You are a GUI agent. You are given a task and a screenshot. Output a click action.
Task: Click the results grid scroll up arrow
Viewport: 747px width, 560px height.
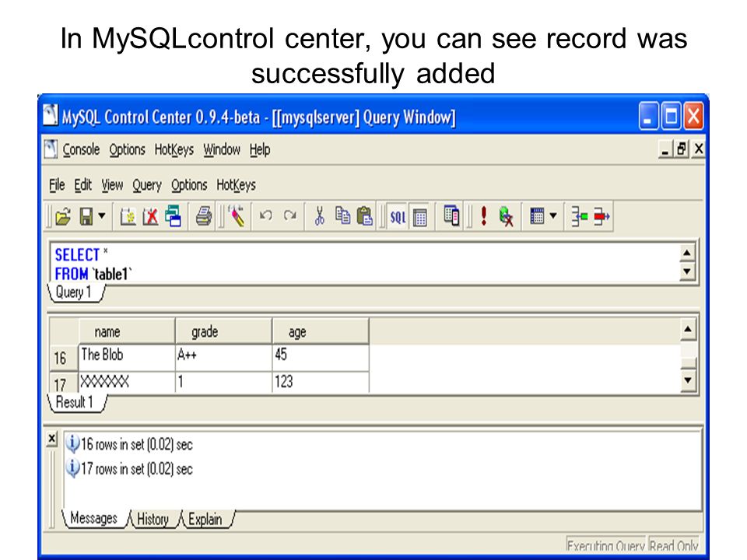[x=688, y=330]
